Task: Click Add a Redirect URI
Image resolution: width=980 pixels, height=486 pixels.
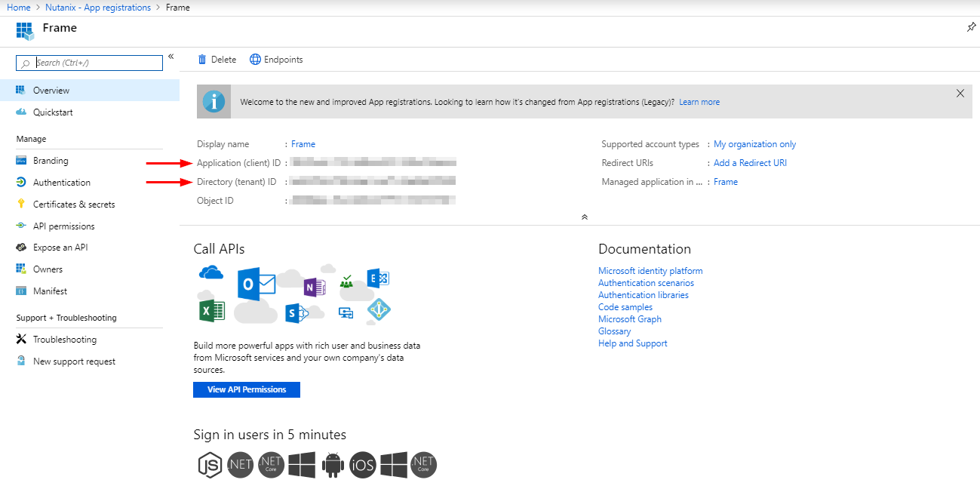Action: tap(750, 162)
